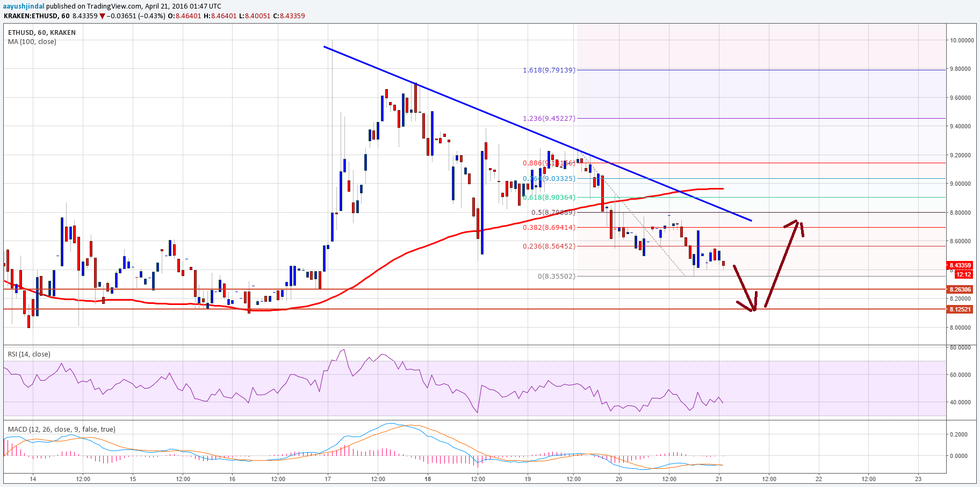The height and width of the screenshot is (487, 980).
Task: Click the MA (100, close) indicator label
Action: [32, 41]
